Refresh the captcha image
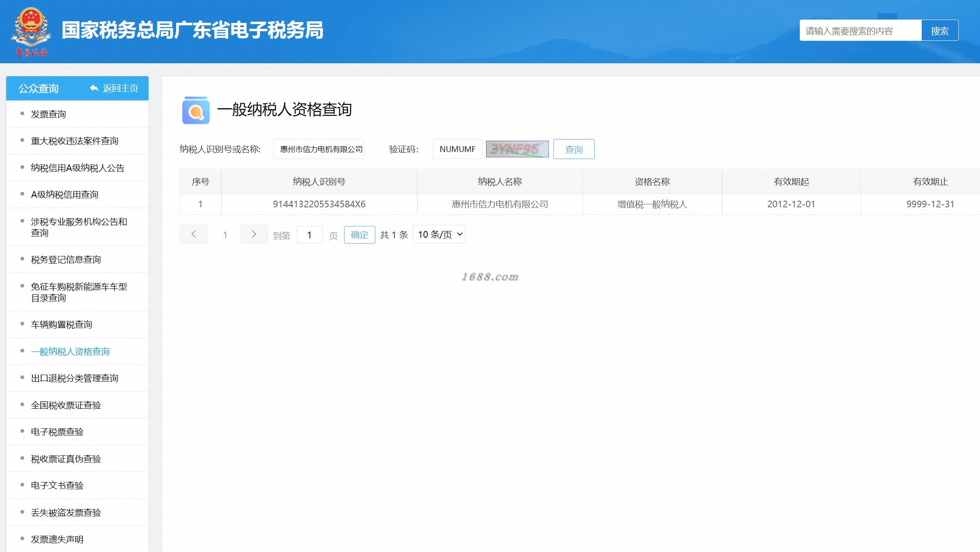The image size is (980, 552). click(x=517, y=149)
